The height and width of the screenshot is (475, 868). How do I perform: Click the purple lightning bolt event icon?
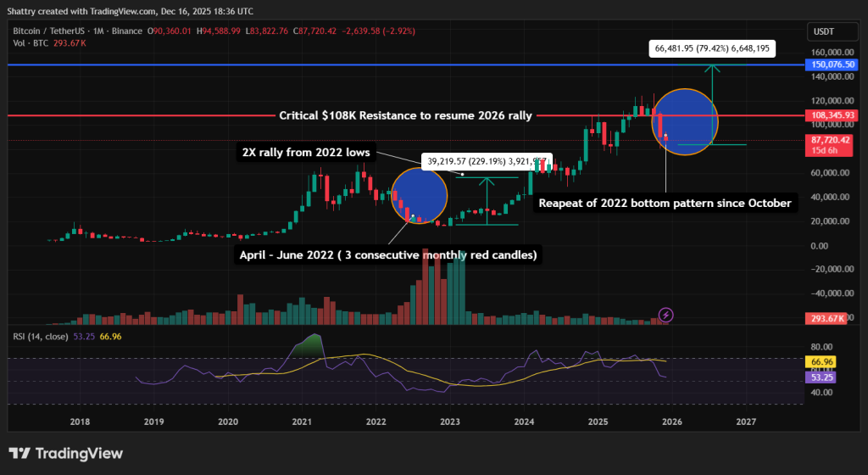coord(666,315)
